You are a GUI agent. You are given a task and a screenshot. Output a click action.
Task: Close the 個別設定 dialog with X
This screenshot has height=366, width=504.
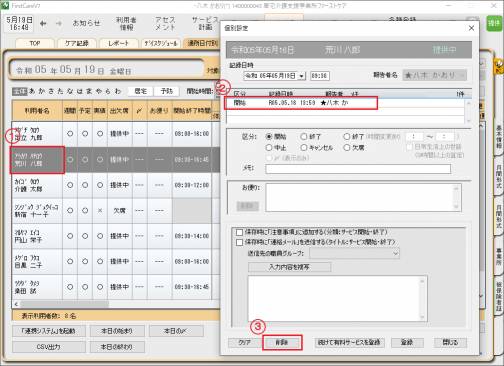(x=471, y=28)
